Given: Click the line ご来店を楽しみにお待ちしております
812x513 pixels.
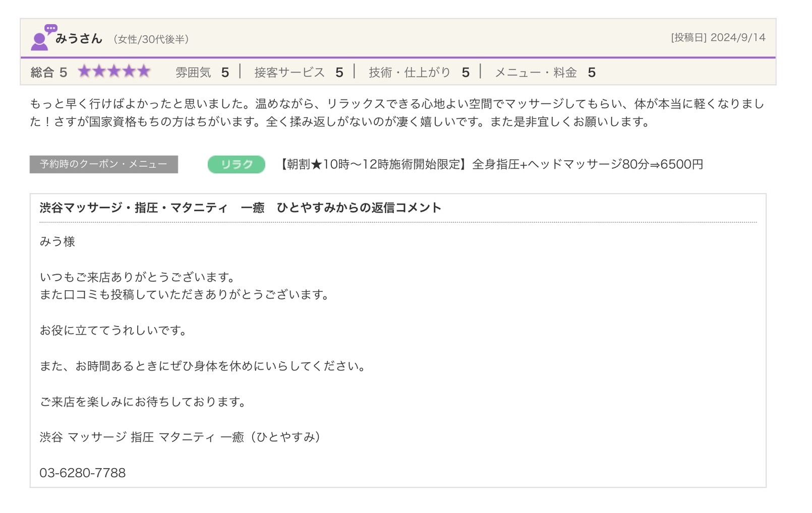Looking at the screenshot, I should pyautogui.click(x=144, y=402).
